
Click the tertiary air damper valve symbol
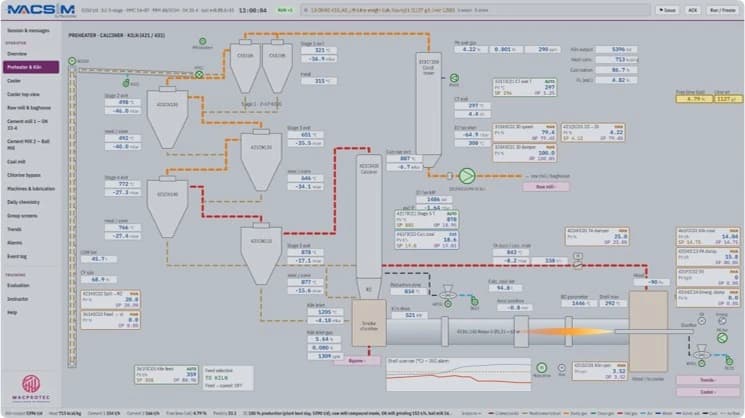[578, 261]
